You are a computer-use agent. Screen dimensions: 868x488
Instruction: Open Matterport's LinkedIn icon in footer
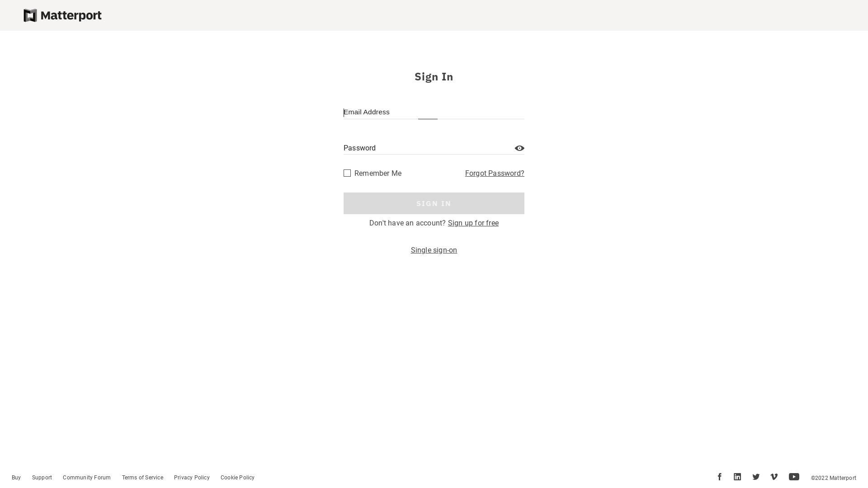[737, 477]
